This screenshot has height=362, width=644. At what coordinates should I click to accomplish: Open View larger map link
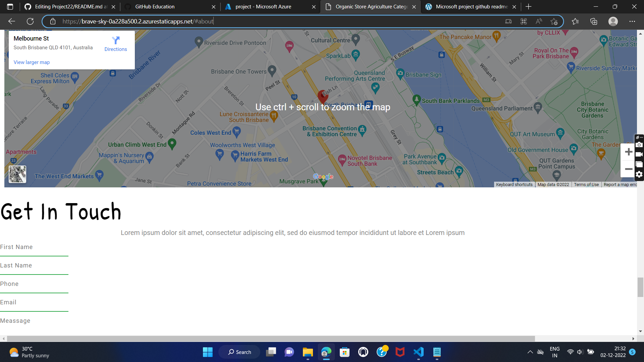coord(32,62)
